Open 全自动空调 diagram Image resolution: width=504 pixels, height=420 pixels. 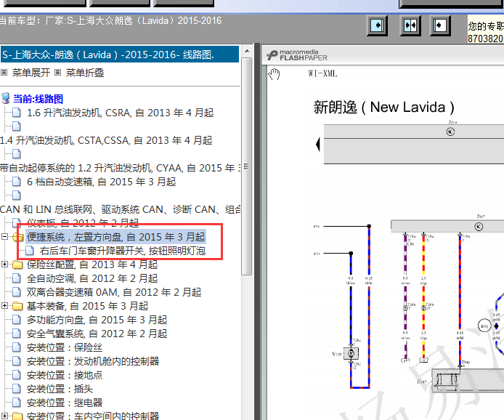click(x=92, y=278)
